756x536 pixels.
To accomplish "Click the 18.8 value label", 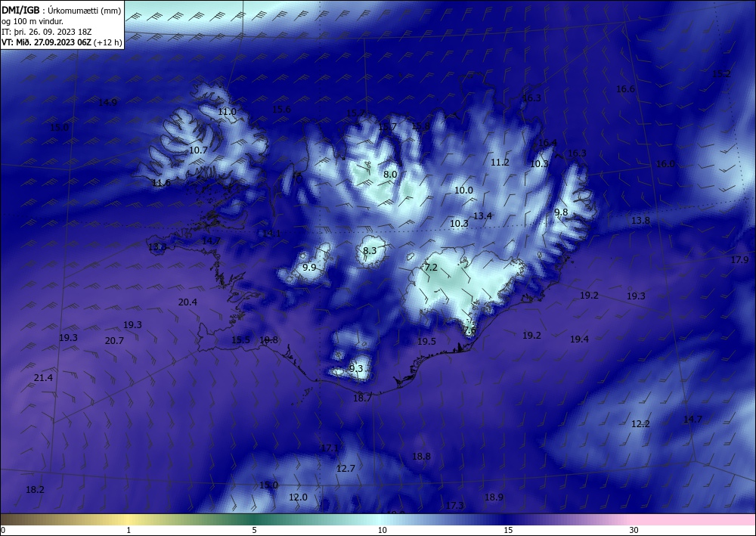I will (x=421, y=456).
